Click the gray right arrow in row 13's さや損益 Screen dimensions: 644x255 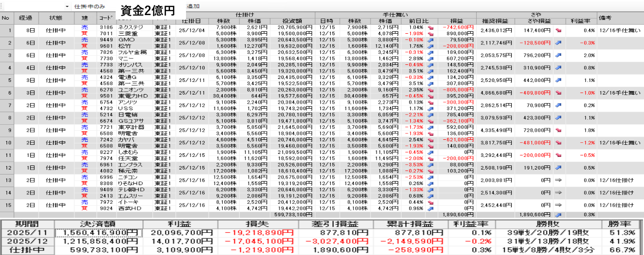point(559,180)
